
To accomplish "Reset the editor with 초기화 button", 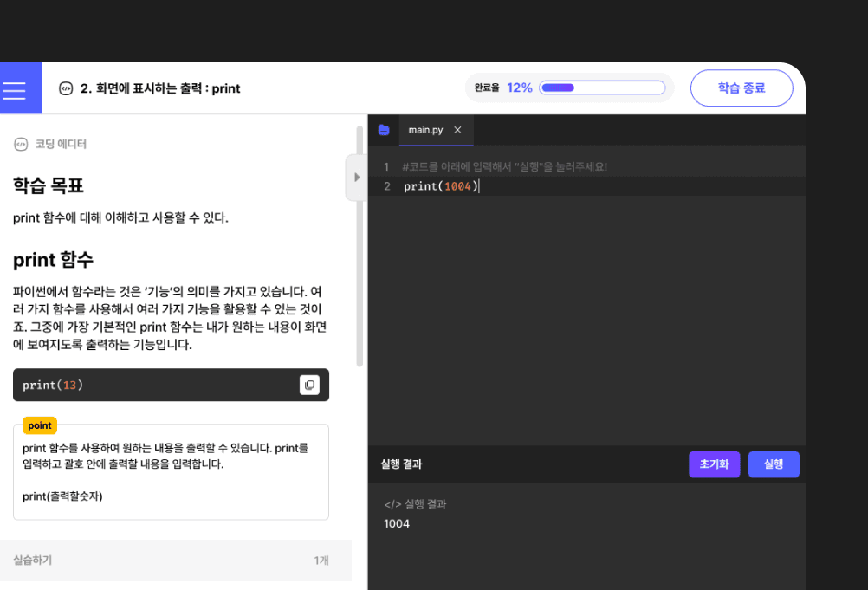I will [714, 464].
